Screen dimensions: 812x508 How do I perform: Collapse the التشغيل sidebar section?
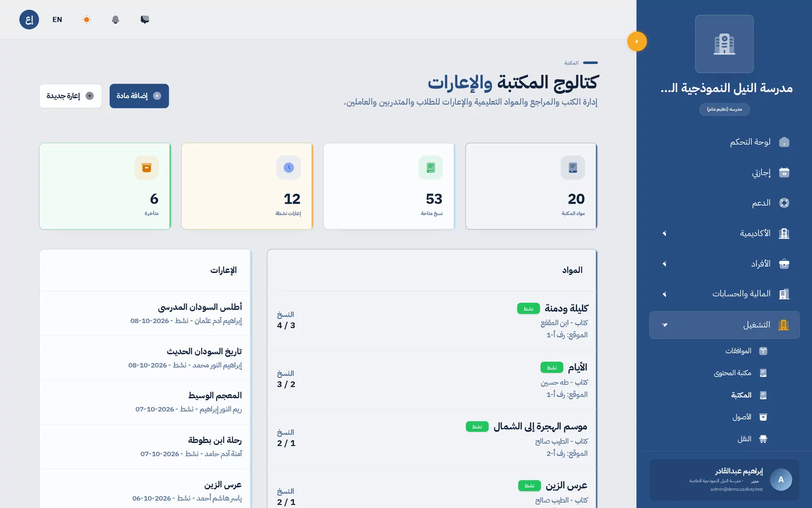point(724,325)
